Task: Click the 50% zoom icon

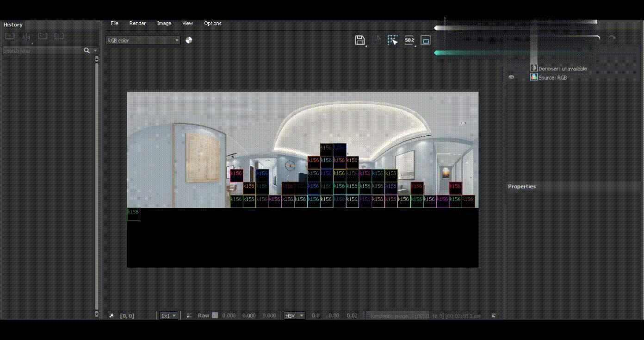Action: click(409, 40)
